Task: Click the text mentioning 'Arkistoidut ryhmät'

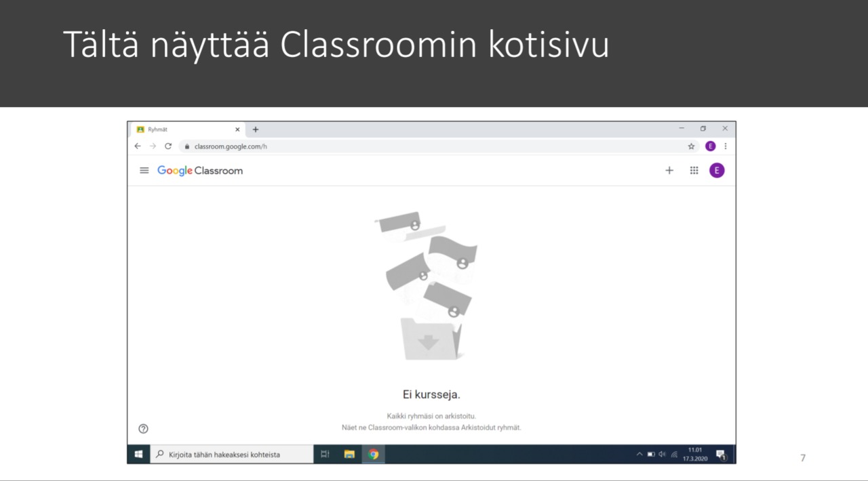Action: point(431,427)
